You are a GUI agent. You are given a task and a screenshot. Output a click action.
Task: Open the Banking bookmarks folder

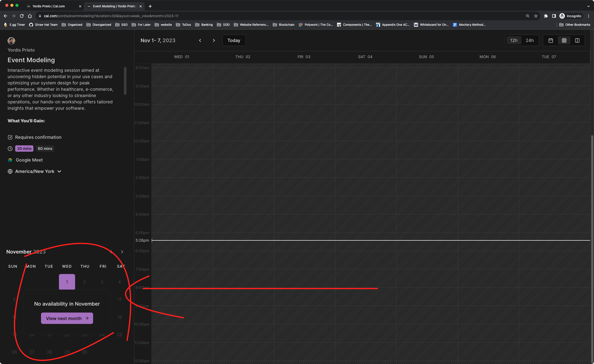[204, 25]
